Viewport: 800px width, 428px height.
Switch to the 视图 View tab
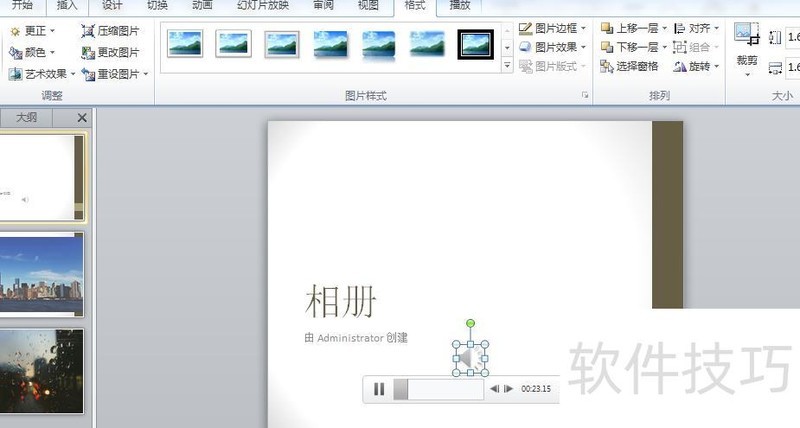tap(368, 6)
